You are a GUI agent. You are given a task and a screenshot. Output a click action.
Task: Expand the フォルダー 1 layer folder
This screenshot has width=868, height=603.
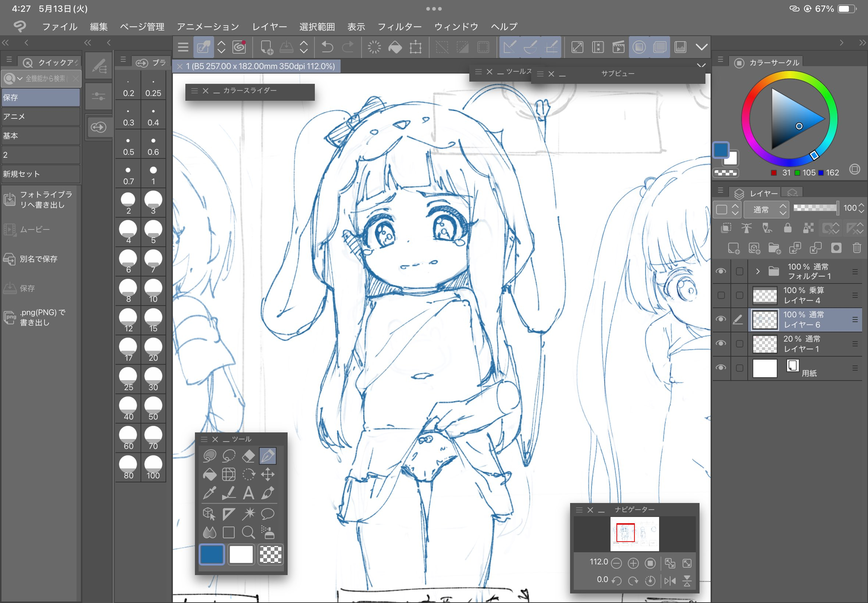click(758, 271)
